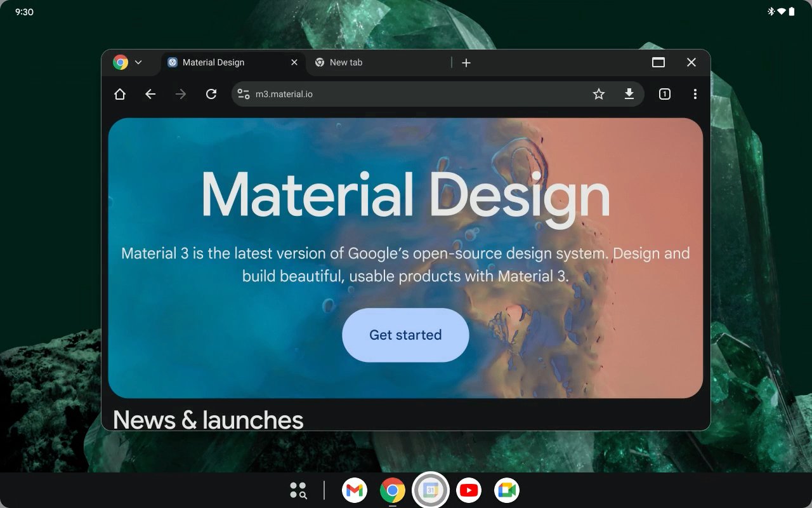Open site info icon in address bar

[244, 94]
